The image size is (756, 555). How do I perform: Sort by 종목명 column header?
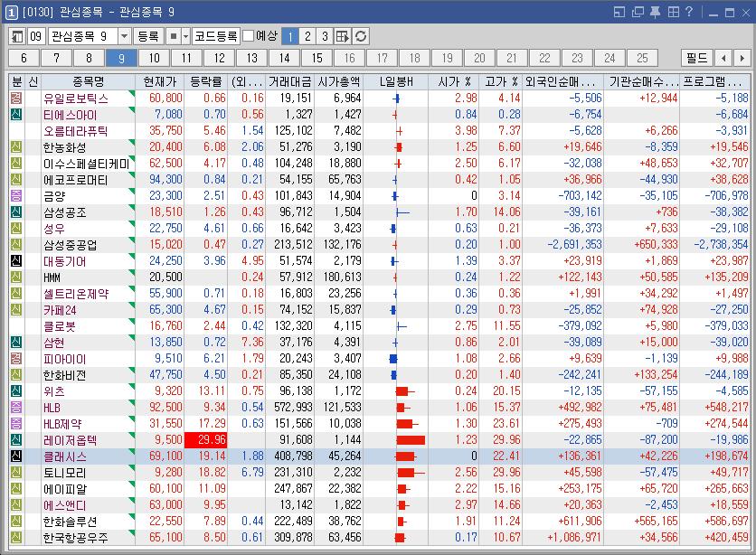[x=89, y=82]
